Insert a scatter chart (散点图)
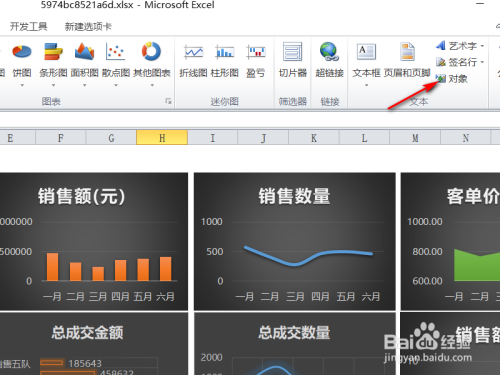Image resolution: width=500 pixels, height=375 pixels. pyautogui.click(x=115, y=59)
